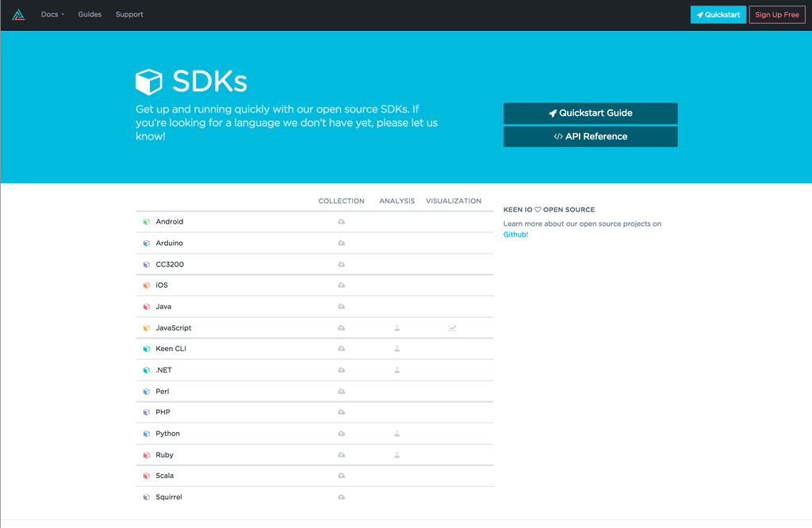
Task: Click Keen CLI's analysis flask icon
Action: coord(397,349)
